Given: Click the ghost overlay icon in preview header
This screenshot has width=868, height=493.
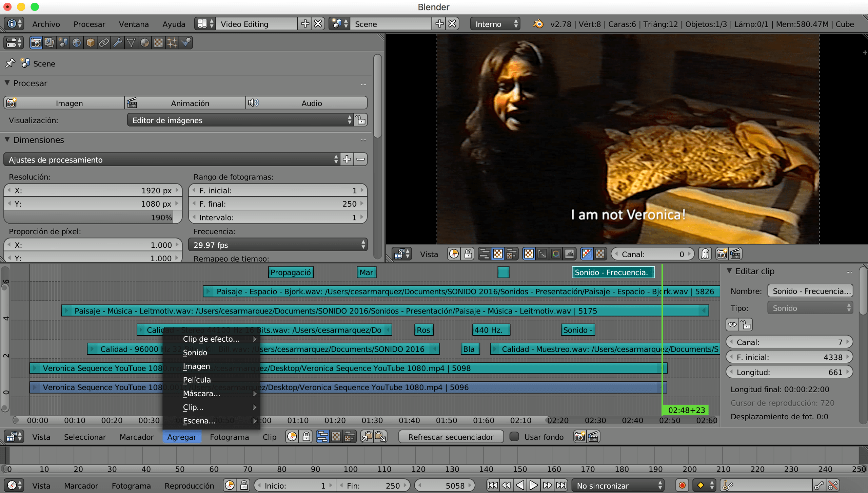Looking at the screenshot, I should click(x=705, y=254).
